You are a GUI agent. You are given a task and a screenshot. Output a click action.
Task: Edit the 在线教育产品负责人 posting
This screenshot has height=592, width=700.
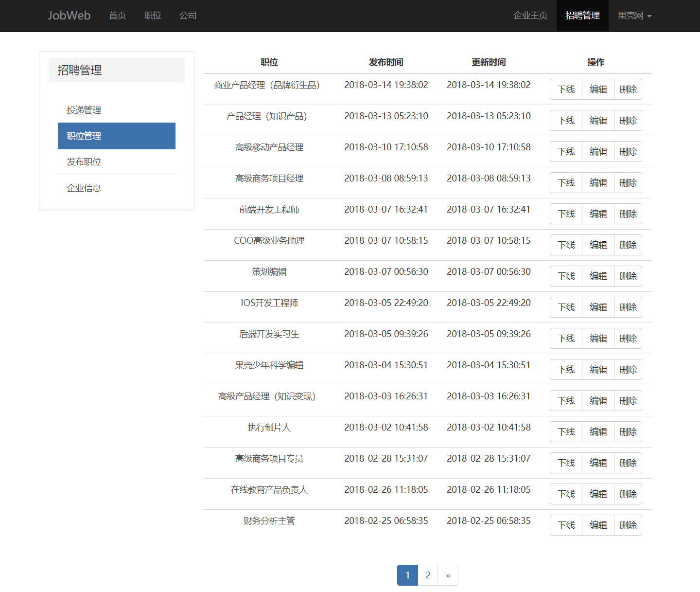(x=598, y=494)
